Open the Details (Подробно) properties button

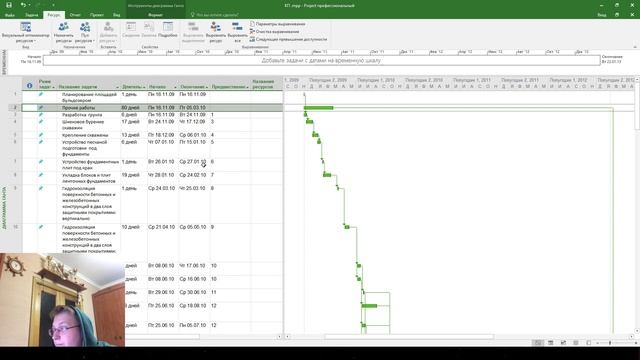168,30
